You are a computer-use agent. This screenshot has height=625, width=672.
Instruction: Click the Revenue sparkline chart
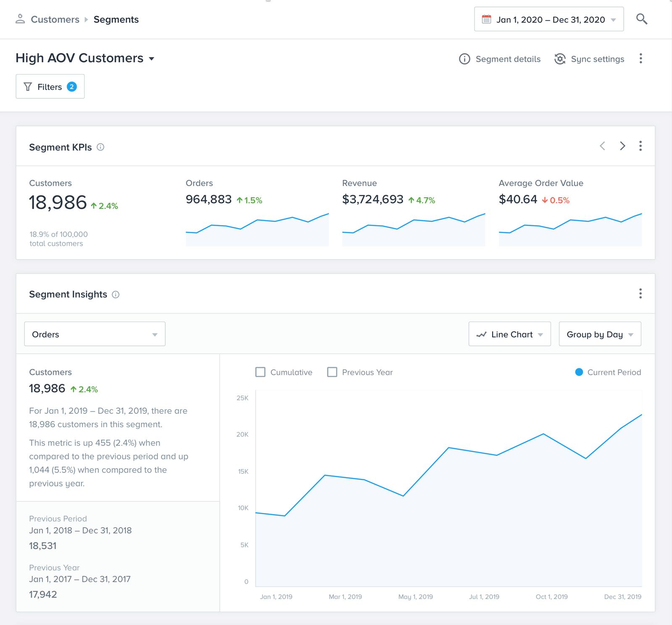click(x=413, y=228)
